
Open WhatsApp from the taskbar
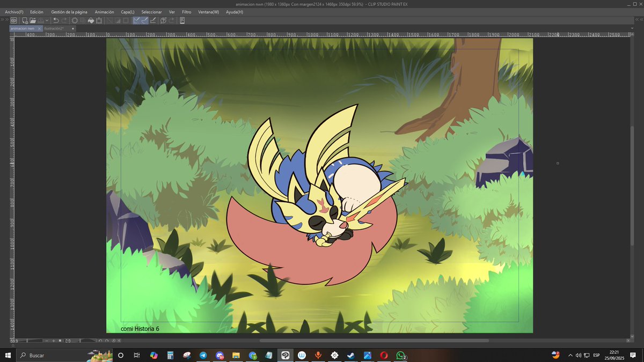coord(400,355)
